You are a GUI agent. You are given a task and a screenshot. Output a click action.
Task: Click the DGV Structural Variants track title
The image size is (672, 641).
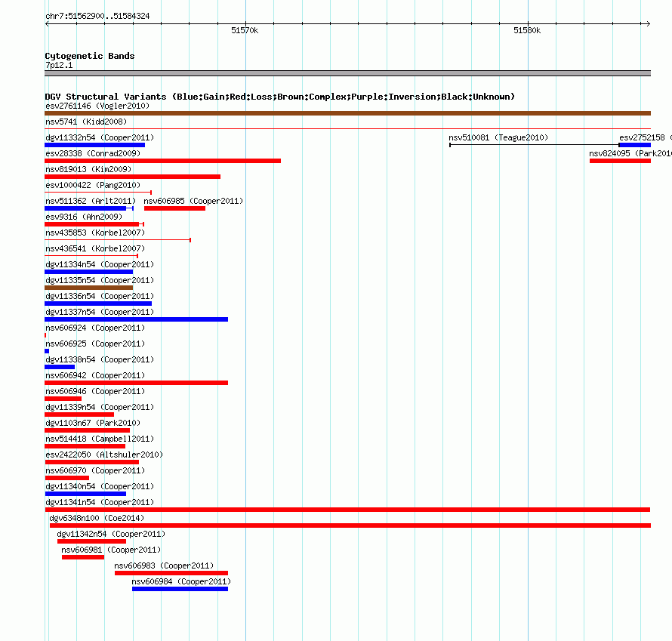[280, 97]
